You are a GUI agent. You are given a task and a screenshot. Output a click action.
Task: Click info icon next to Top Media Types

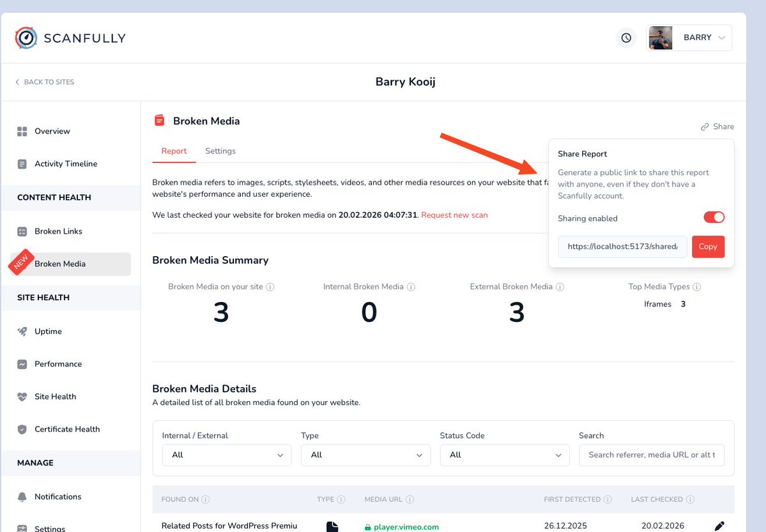697,287
